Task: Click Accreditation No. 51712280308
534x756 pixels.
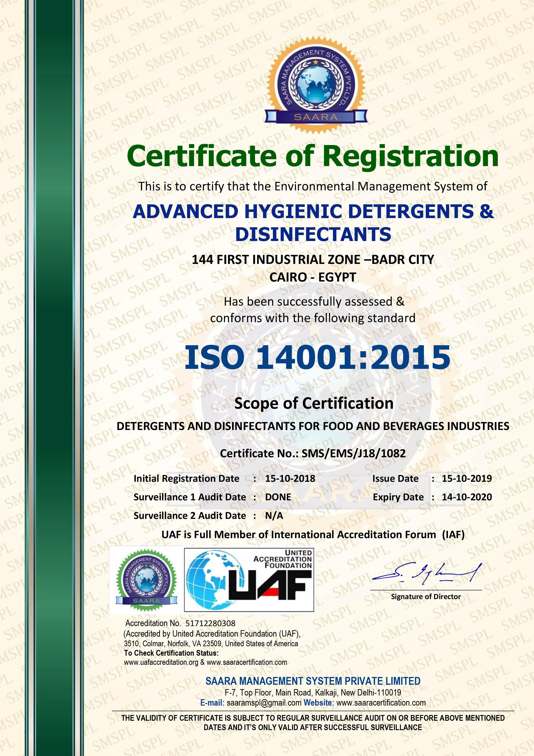Action: pyautogui.click(x=180, y=623)
